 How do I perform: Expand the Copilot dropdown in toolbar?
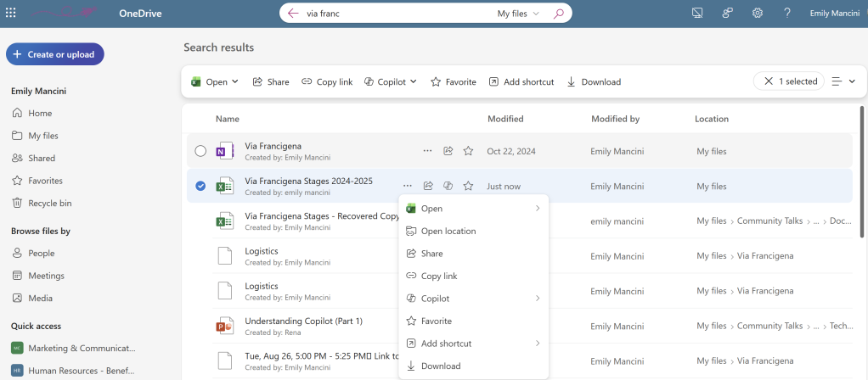pyautogui.click(x=413, y=81)
